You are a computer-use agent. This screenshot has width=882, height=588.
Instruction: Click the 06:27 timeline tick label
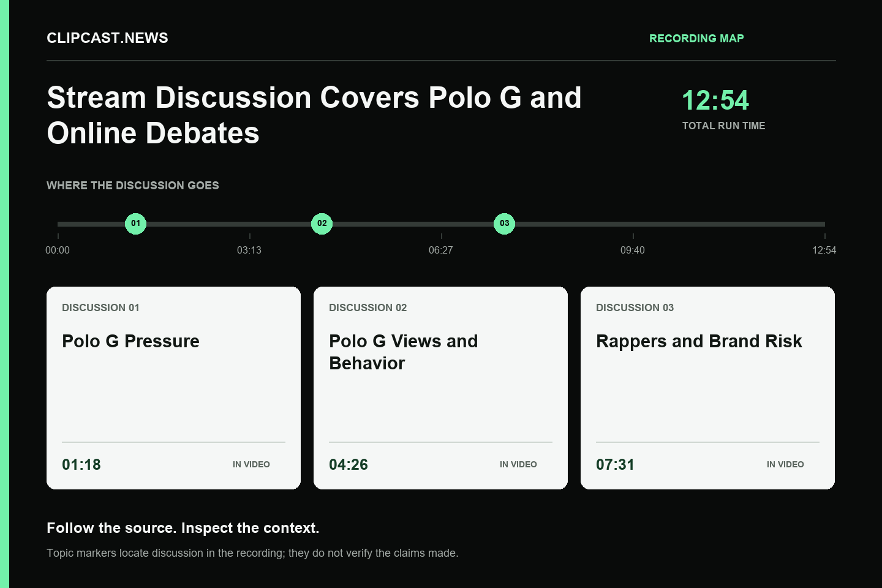tap(441, 250)
